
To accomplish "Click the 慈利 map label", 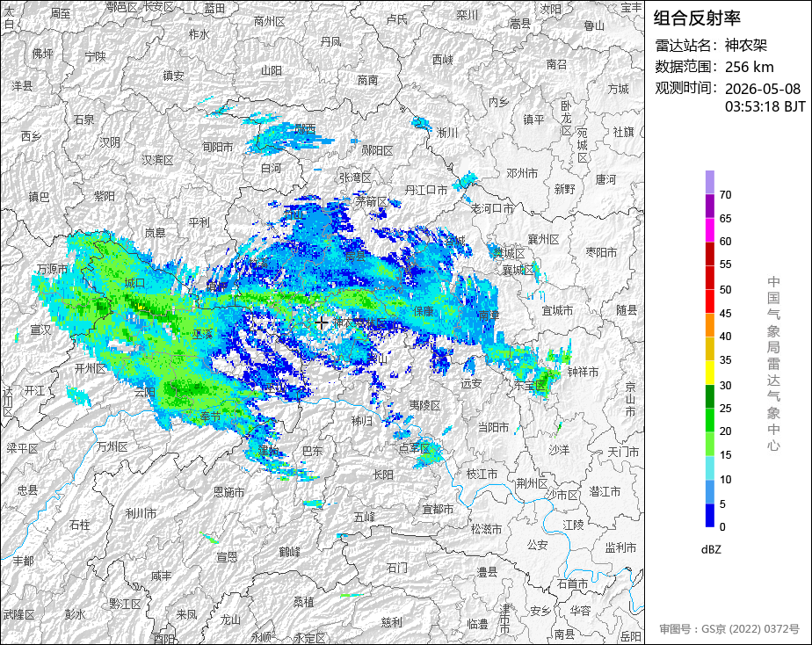I will [x=392, y=621].
